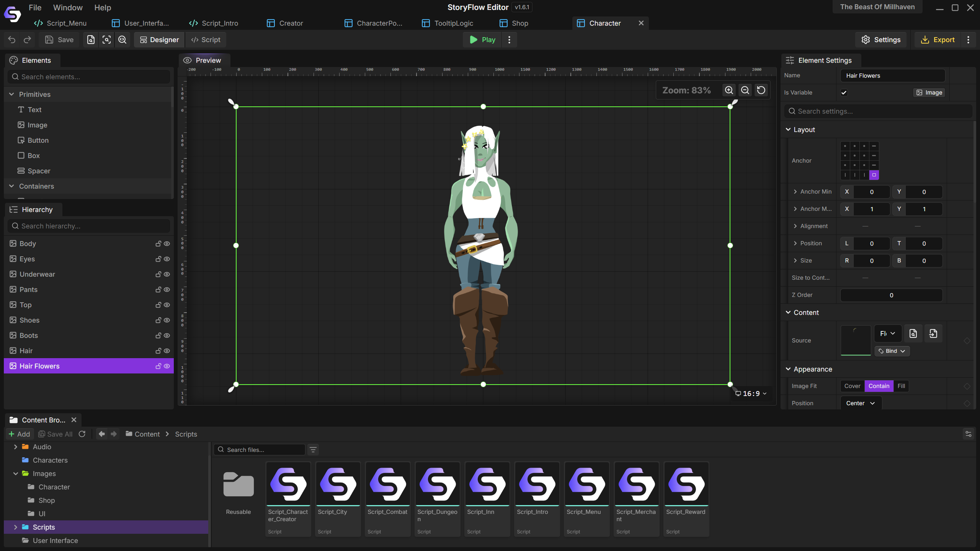Zoom out the preview canvas
The image size is (980, 551).
(x=745, y=90)
